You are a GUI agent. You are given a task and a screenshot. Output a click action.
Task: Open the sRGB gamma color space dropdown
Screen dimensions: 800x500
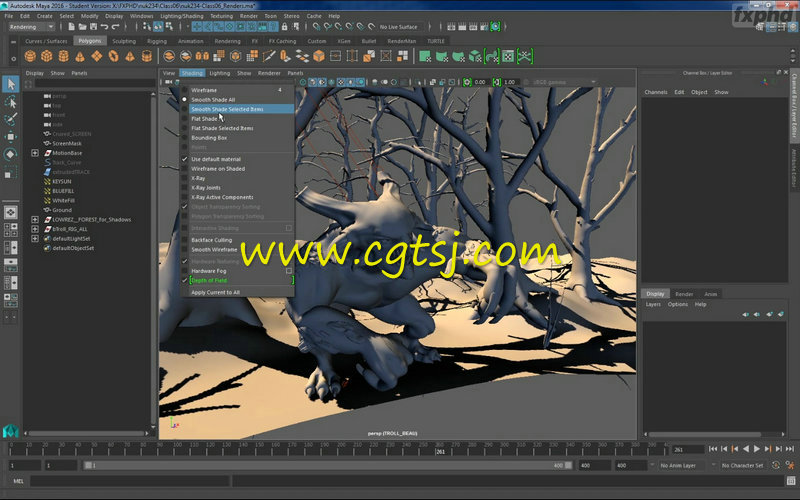click(x=564, y=82)
